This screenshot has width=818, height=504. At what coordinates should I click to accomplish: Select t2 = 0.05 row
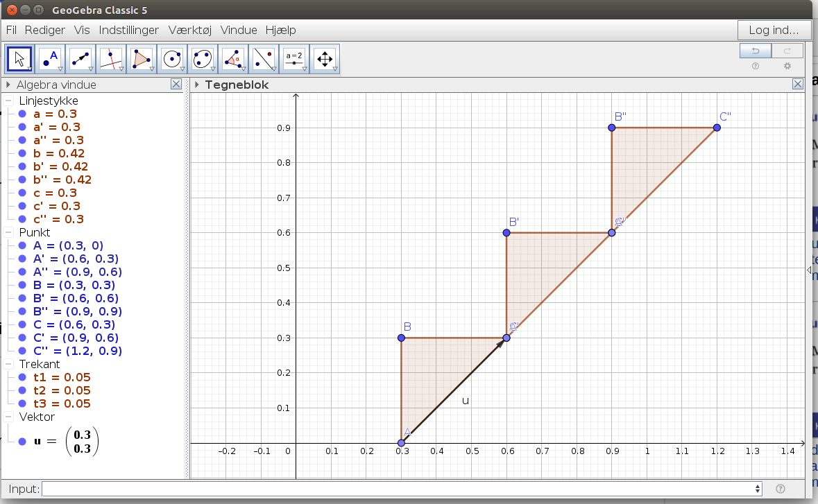point(62,390)
